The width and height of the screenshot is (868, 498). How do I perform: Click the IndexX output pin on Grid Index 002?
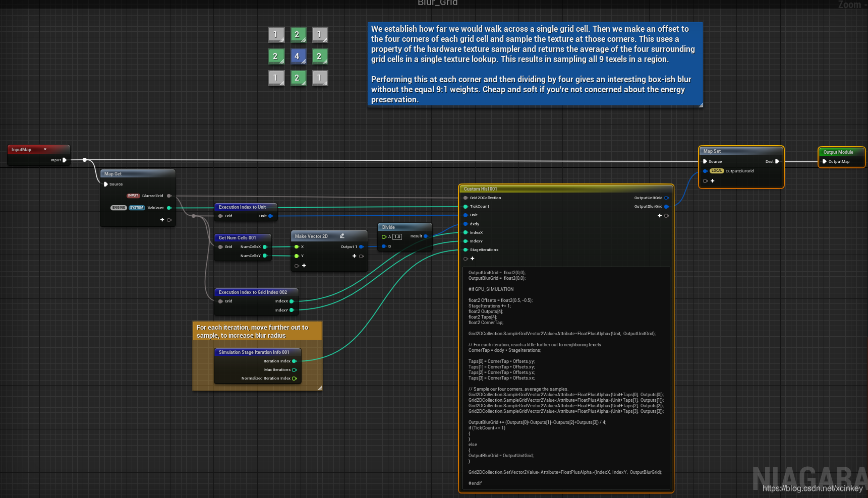(x=292, y=301)
